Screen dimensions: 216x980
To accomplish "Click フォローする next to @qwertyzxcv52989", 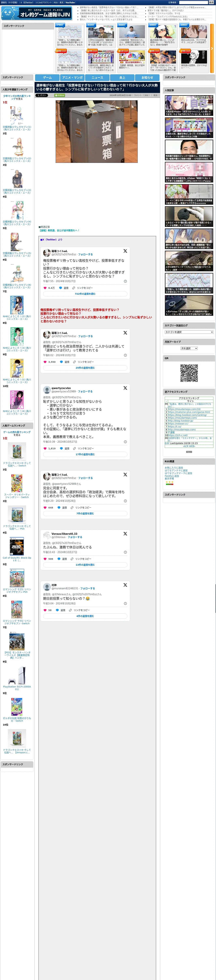I will pos(85,392).
